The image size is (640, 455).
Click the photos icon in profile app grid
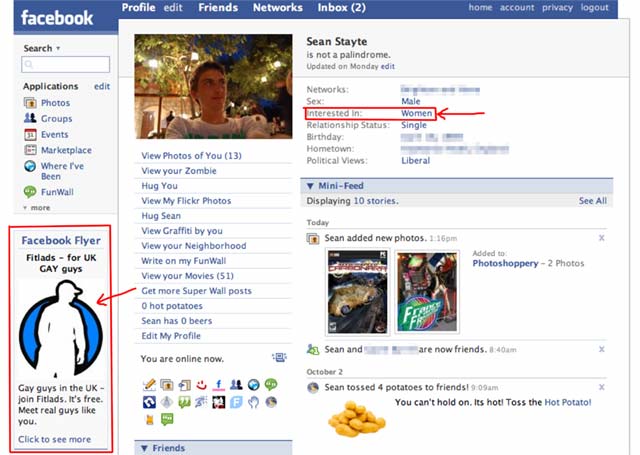click(x=167, y=384)
